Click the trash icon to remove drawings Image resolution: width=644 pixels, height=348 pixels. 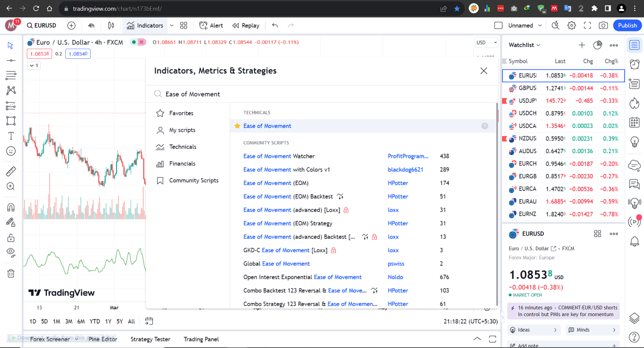[11, 274]
